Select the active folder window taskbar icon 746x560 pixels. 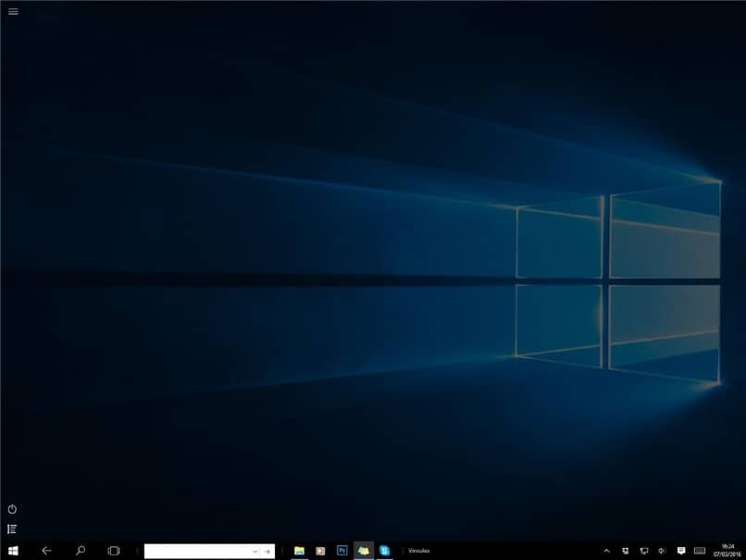click(x=364, y=551)
